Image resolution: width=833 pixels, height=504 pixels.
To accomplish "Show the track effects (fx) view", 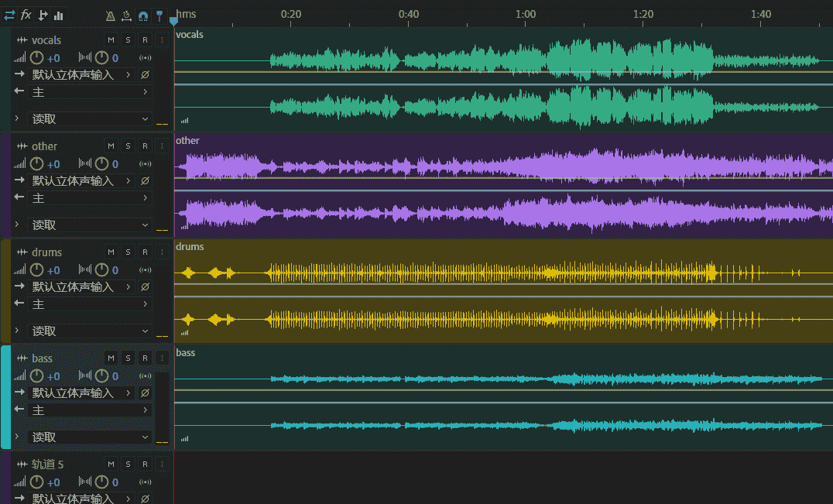I will pos(26,15).
